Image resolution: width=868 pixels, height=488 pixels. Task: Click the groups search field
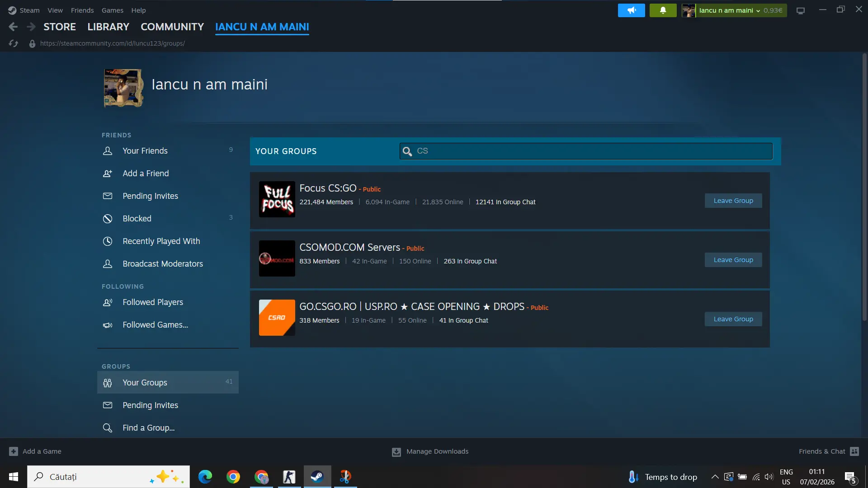click(x=586, y=151)
